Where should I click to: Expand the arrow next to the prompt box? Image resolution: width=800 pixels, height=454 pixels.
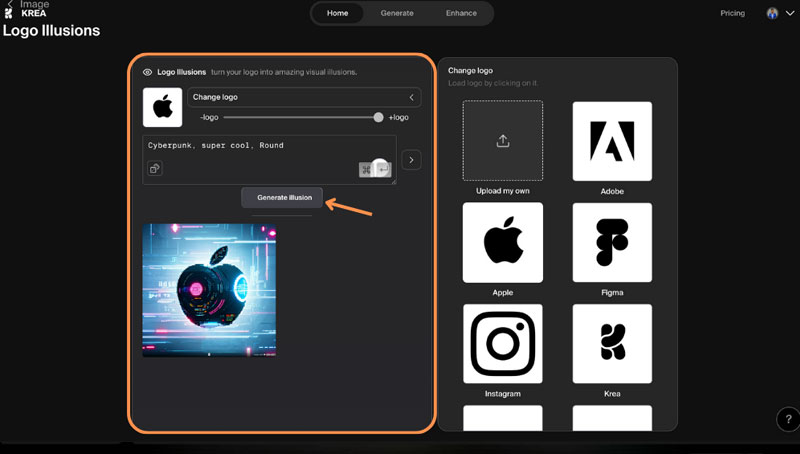(x=411, y=160)
